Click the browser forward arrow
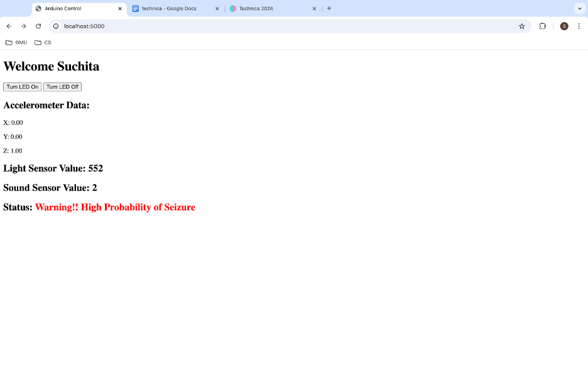The width and height of the screenshot is (588, 368). pos(24,26)
